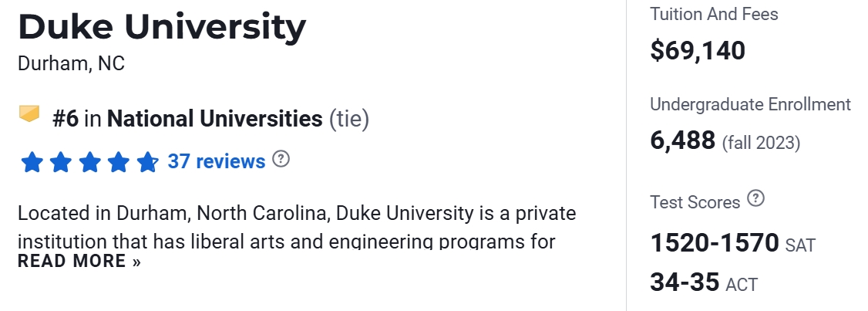Screen dimensions: 868x311
Task: Click the yellow ranking badge icon
Action: click(x=29, y=115)
